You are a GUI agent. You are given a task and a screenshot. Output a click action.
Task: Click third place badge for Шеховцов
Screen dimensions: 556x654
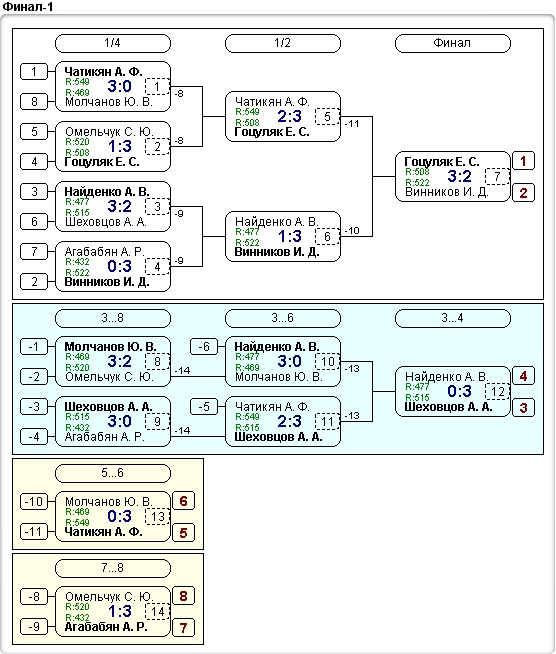tap(523, 407)
